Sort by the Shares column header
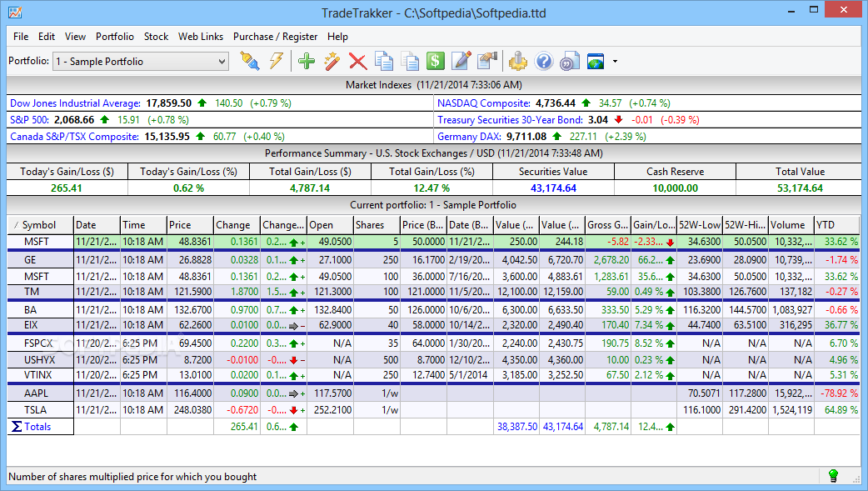The image size is (868, 491). (x=377, y=225)
